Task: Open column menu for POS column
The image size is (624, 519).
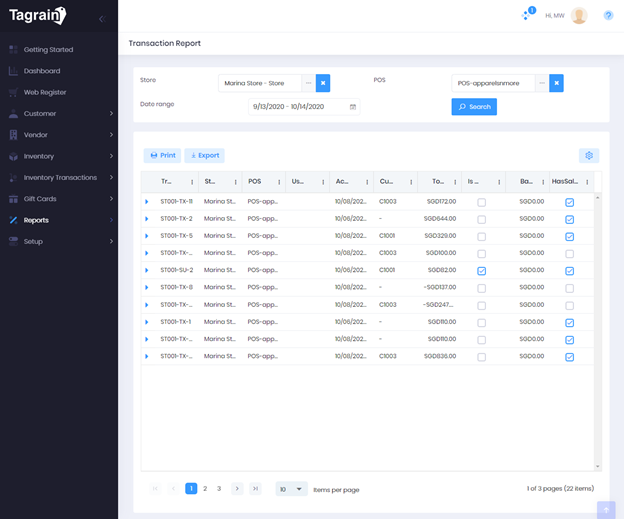Action: 279,182
